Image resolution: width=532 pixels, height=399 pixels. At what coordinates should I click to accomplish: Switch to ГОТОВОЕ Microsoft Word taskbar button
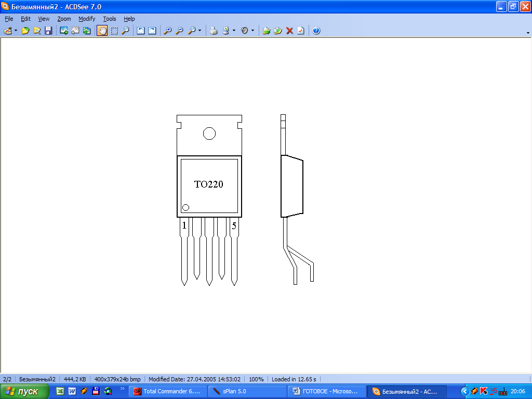tap(327, 391)
